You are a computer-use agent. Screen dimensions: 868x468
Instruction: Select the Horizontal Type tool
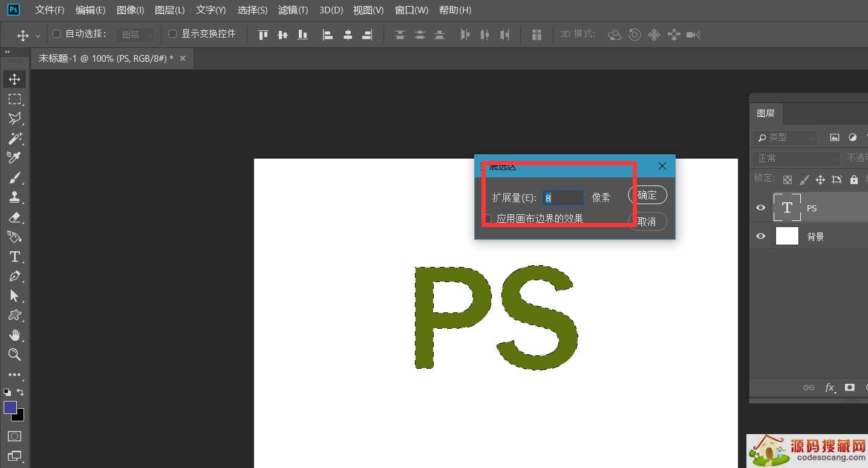tap(15, 256)
